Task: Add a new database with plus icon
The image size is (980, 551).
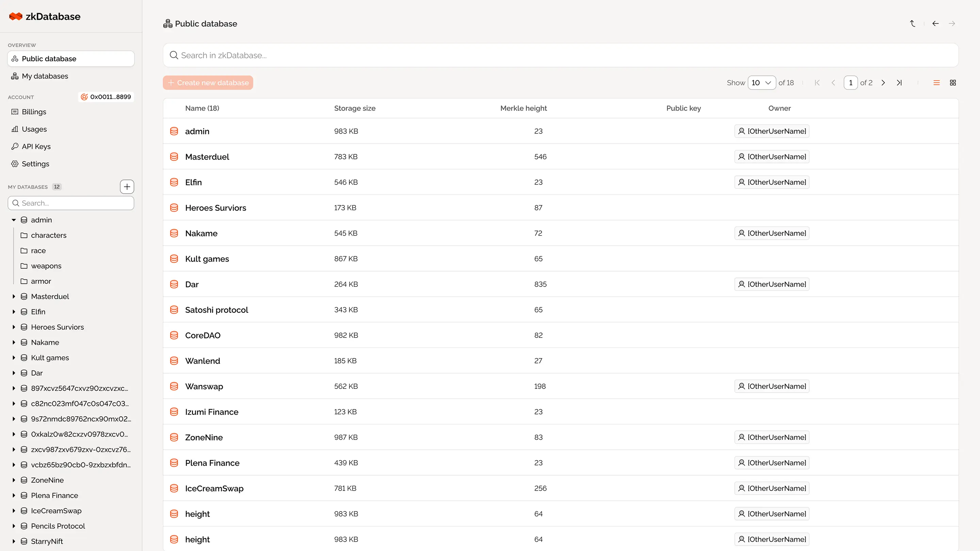Action: (127, 187)
